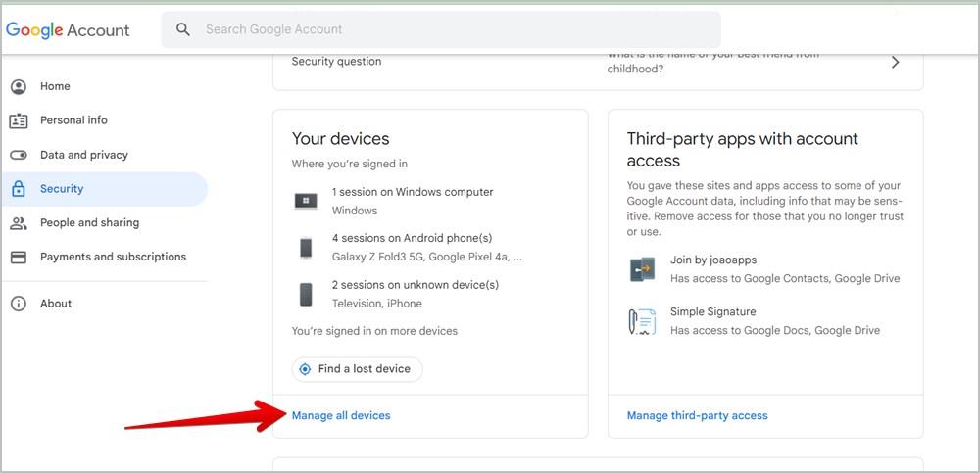
Task: Click the Security padlock icon
Action: click(x=19, y=189)
